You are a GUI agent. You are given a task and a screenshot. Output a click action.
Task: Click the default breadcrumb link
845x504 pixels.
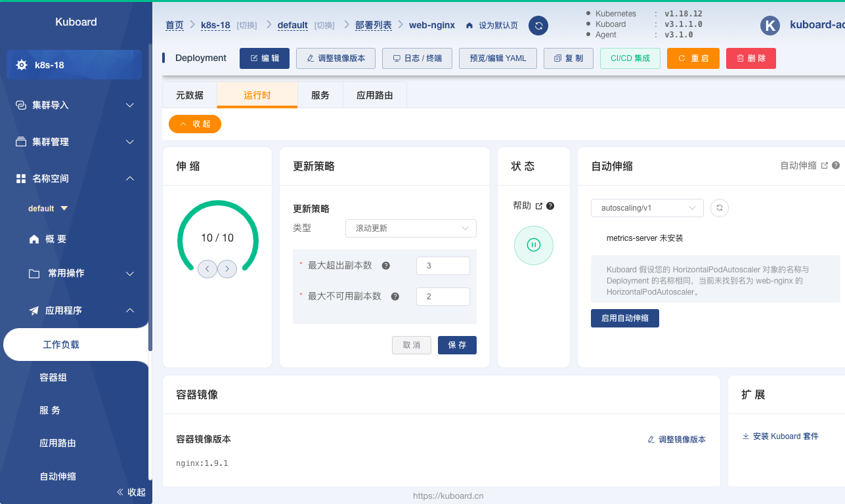[x=293, y=26]
